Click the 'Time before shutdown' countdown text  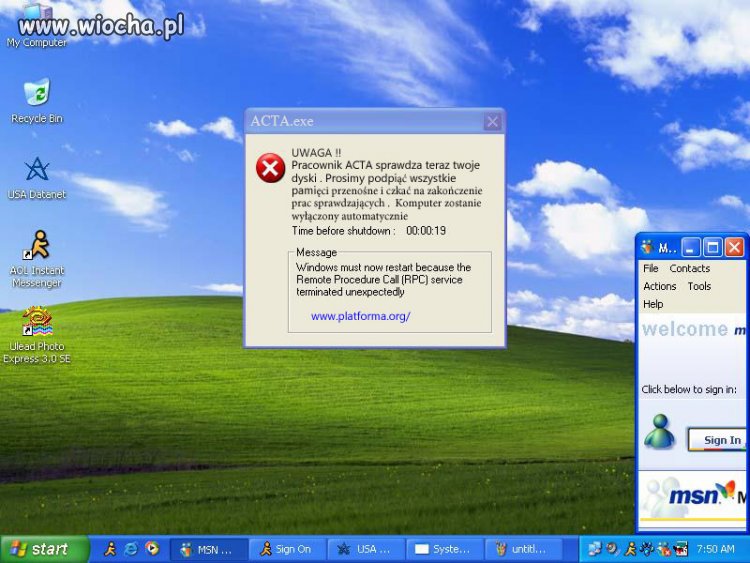[x=369, y=231]
